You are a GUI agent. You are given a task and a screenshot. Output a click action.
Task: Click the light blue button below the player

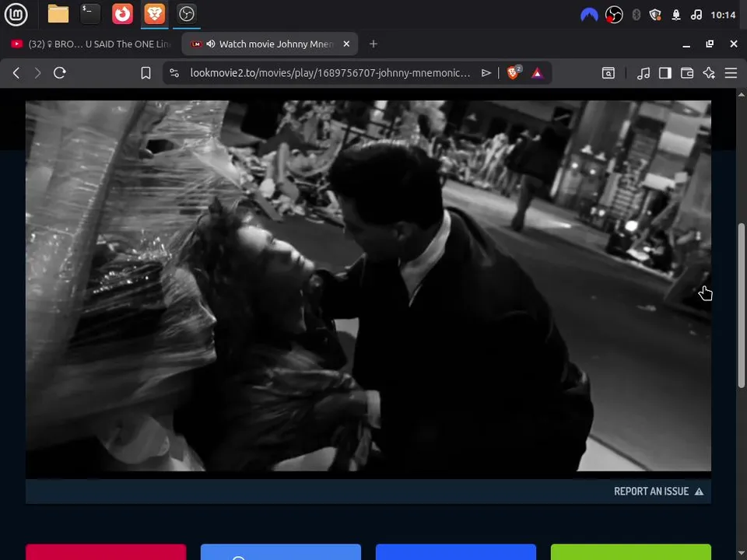[x=281, y=552]
